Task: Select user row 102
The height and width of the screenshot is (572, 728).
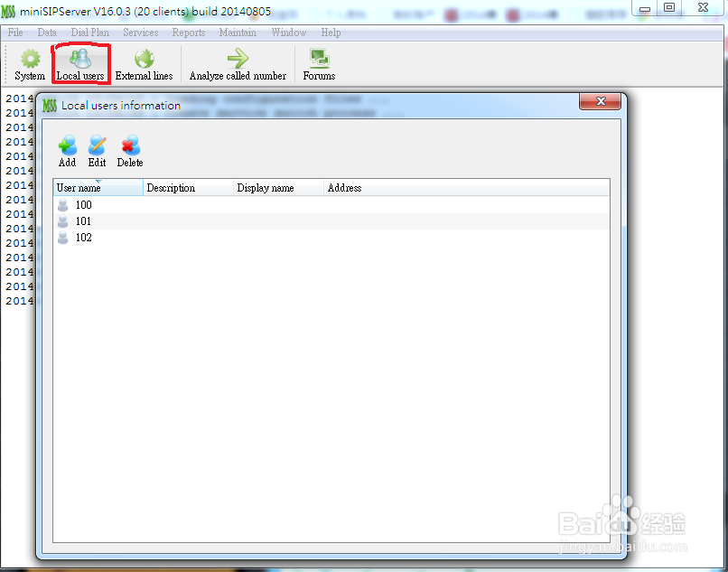Action: click(331, 238)
